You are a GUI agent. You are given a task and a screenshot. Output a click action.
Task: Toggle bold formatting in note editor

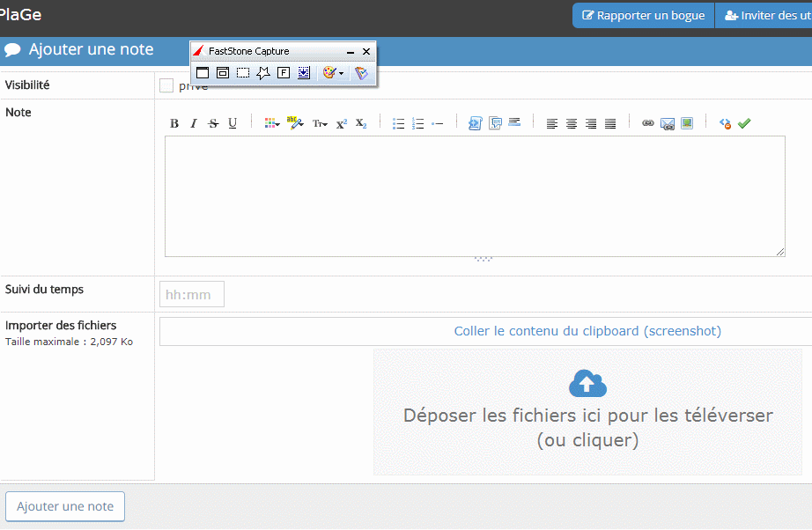174,123
